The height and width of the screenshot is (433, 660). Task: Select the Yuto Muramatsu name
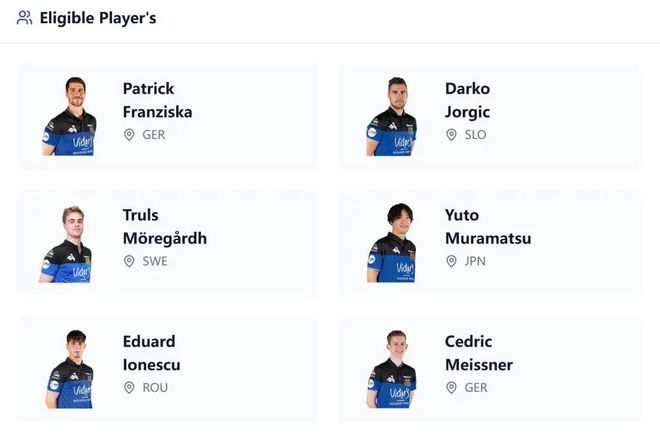pyautogui.click(x=487, y=227)
